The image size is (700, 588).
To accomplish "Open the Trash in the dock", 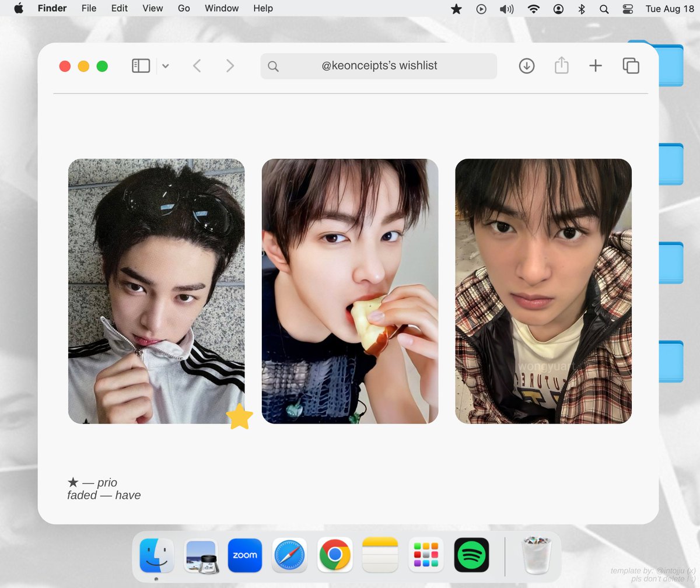I will [537, 555].
